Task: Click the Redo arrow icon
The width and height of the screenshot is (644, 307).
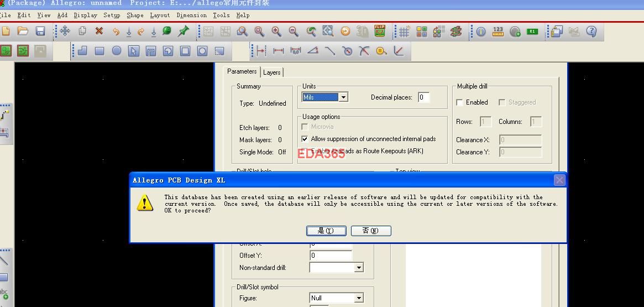Action: tap(141, 31)
